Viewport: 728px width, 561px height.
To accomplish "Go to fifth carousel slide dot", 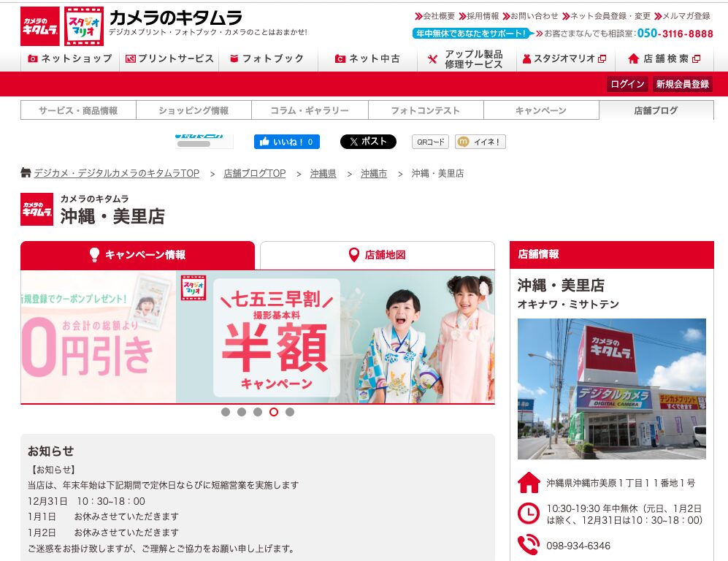I will 290,412.
